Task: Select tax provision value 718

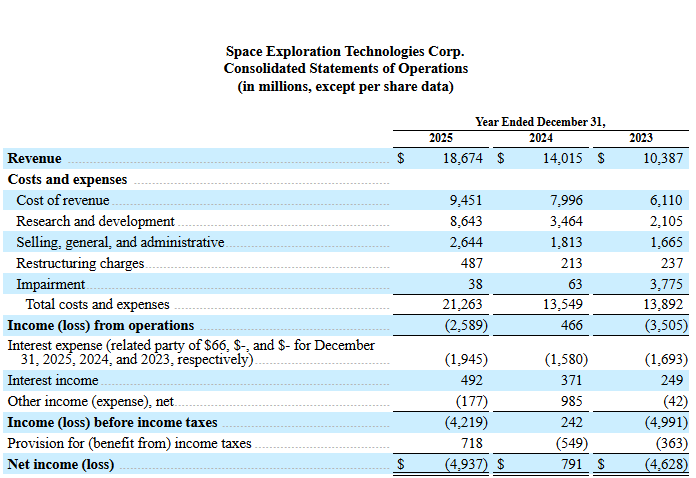Action: click(471, 443)
